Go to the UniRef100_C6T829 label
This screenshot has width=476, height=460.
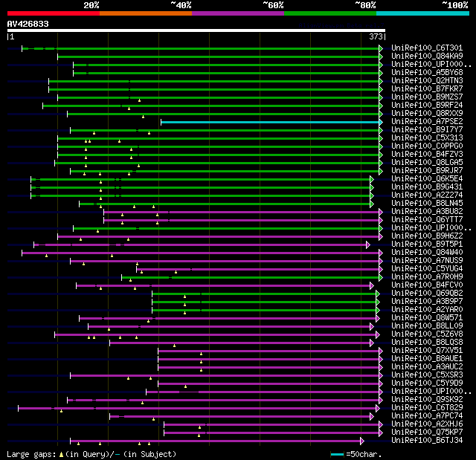coord(427,408)
